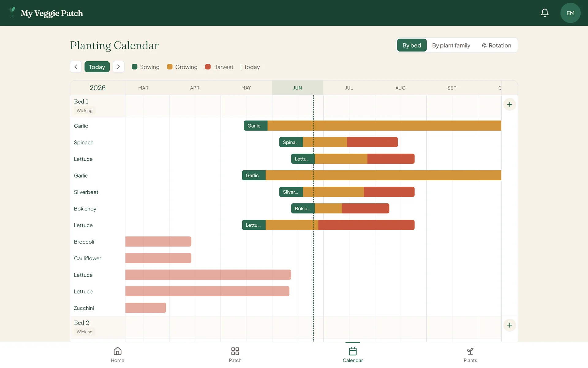The width and height of the screenshot is (588, 368).
Task: Click the Wicking tag under Bed 2
Action: [x=85, y=332]
